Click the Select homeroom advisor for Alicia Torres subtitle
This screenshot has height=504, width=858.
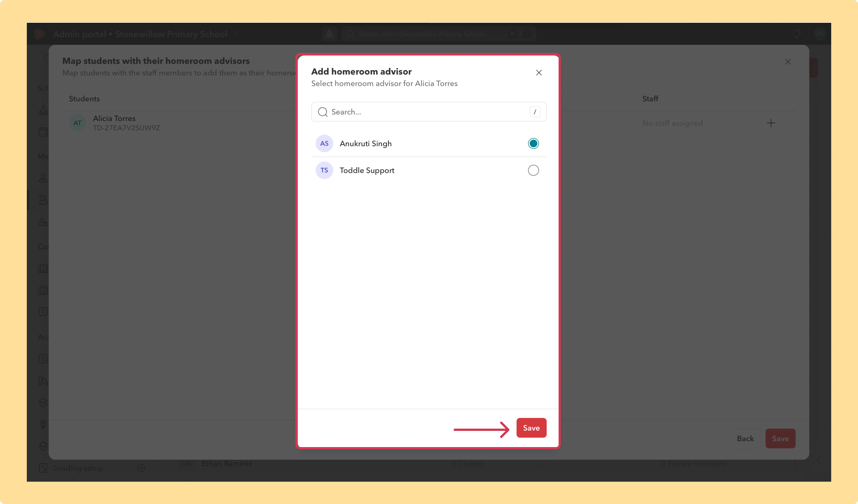(x=384, y=83)
